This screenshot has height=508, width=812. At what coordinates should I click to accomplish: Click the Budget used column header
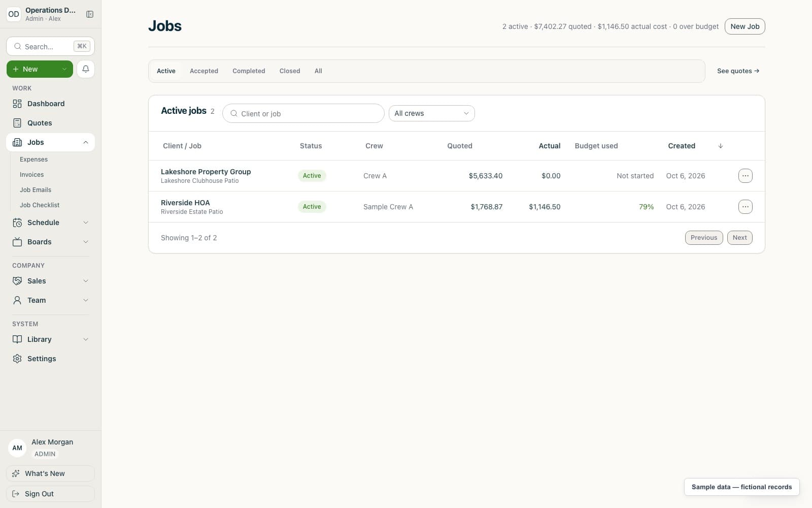point(596,146)
